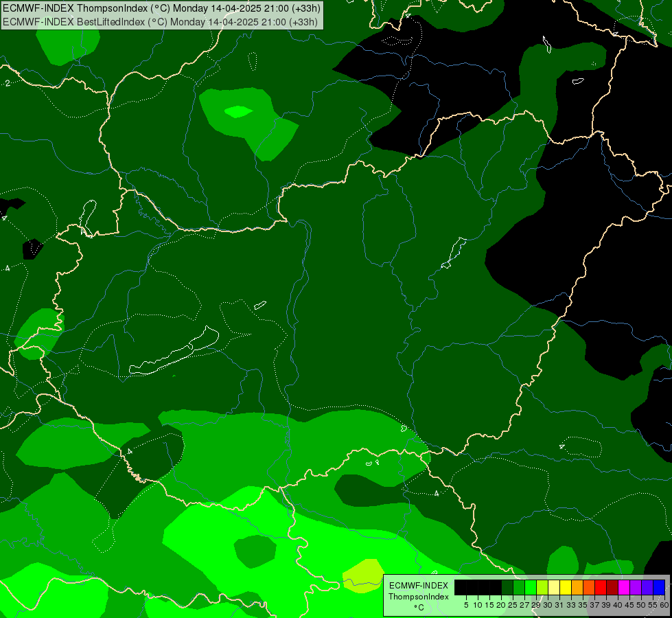Screen dimensions: 672x618
Task: Click the legend tick value "60"
Action: [664, 605]
